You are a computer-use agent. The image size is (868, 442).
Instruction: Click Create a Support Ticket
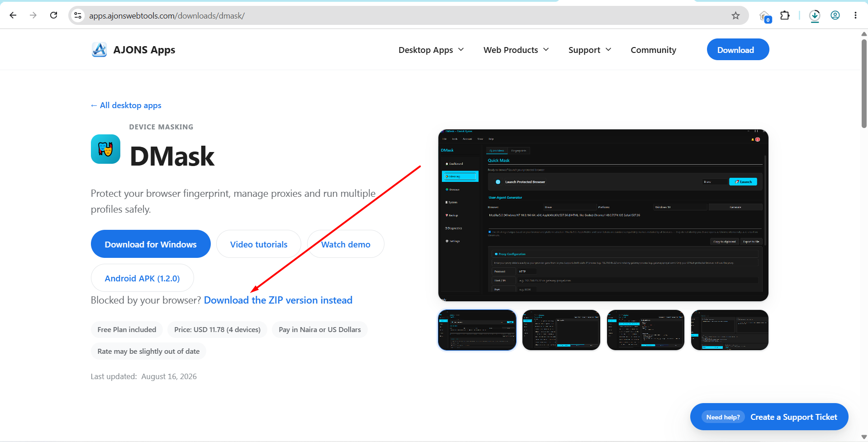pyautogui.click(x=769, y=417)
